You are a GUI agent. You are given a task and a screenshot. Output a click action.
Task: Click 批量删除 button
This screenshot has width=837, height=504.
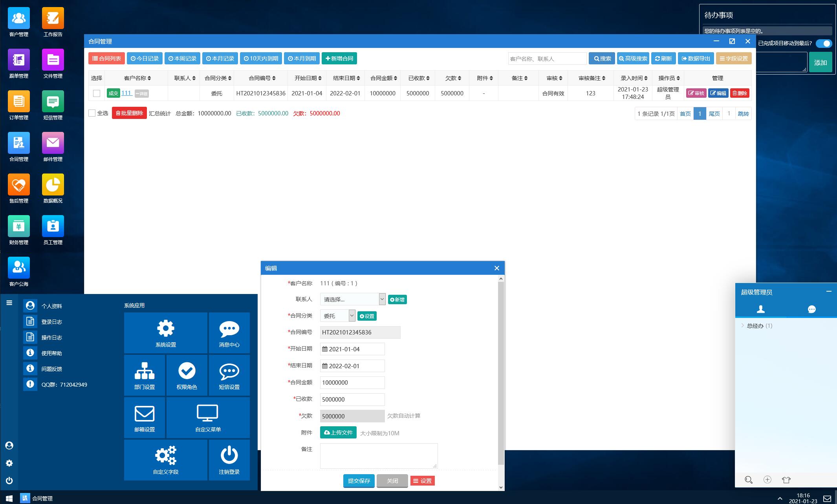pos(129,113)
